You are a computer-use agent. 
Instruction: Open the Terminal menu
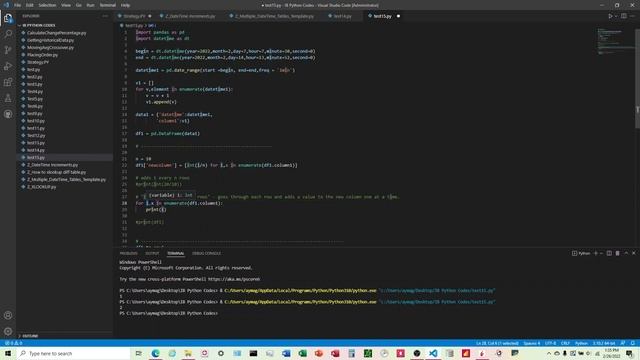108,5
